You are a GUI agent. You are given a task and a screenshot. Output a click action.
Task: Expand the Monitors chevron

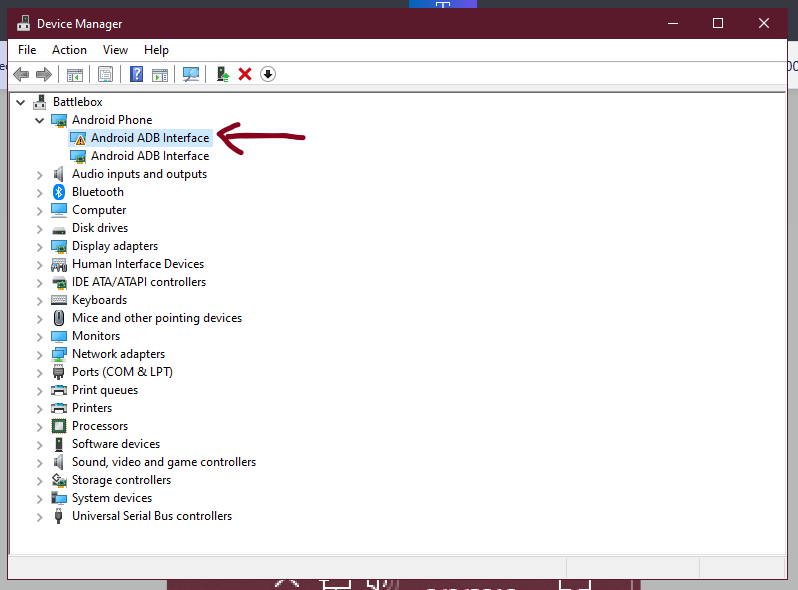[x=39, y=336]
